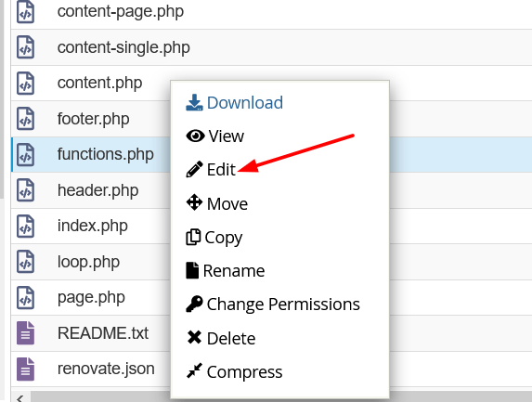
Task: Open the Download link
Action: (x=244, y=103)
